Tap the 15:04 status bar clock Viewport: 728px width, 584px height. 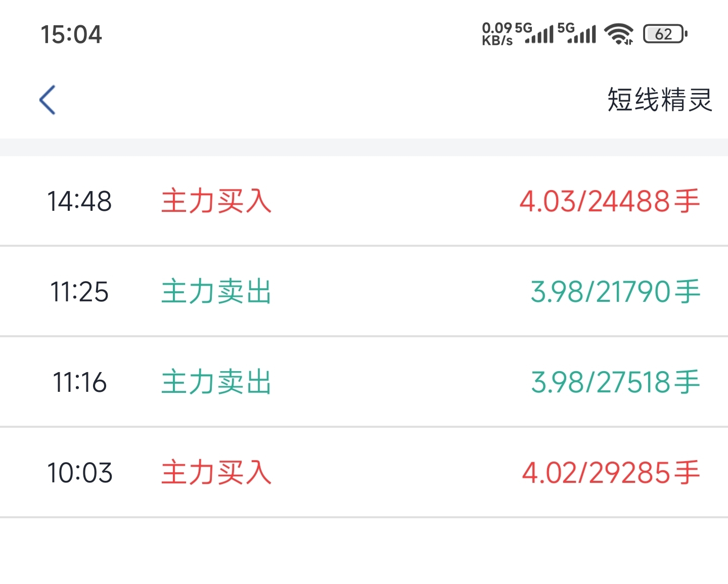(x=71, y=34)
